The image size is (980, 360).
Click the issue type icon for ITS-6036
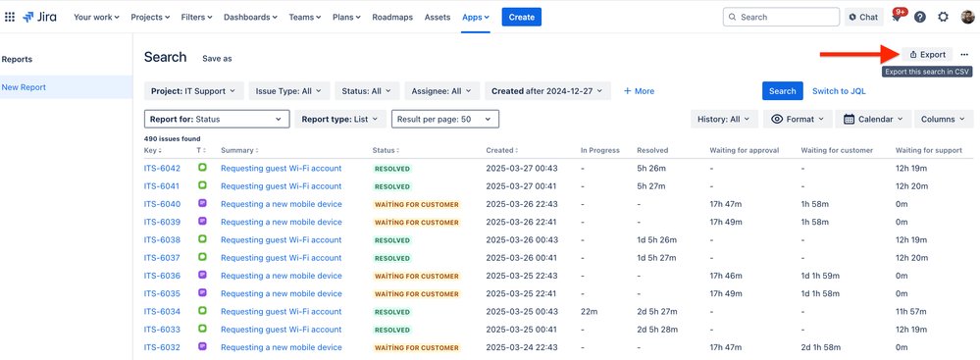202,275
